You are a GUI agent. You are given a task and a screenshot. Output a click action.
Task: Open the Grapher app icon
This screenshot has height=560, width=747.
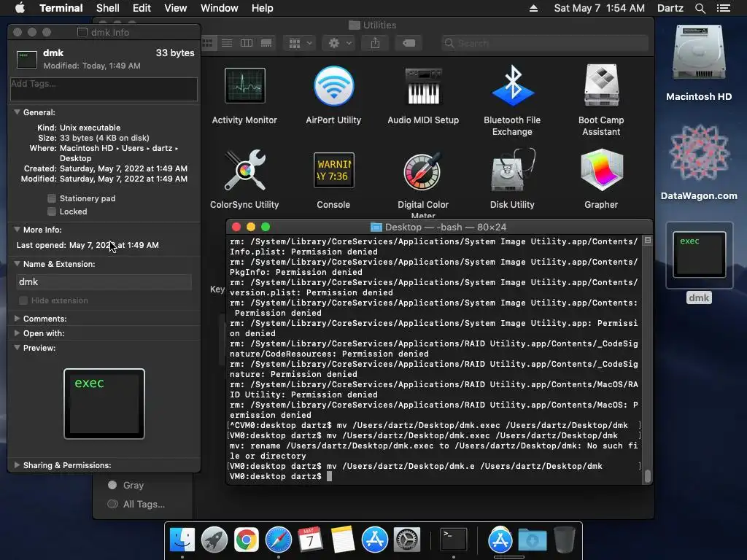pos(601,170)
